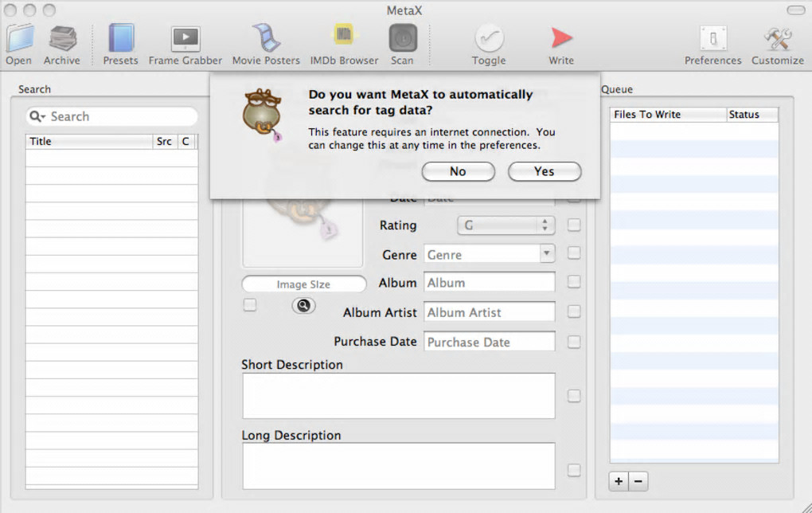Click the magnifier icon under Image Size
812x513 pixels.
[x=303, y=305]
